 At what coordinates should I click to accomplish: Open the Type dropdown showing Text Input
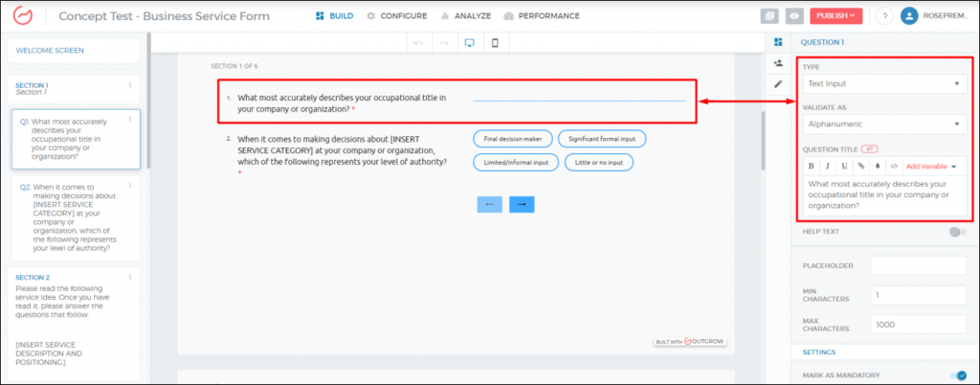[x=881, y=84]
